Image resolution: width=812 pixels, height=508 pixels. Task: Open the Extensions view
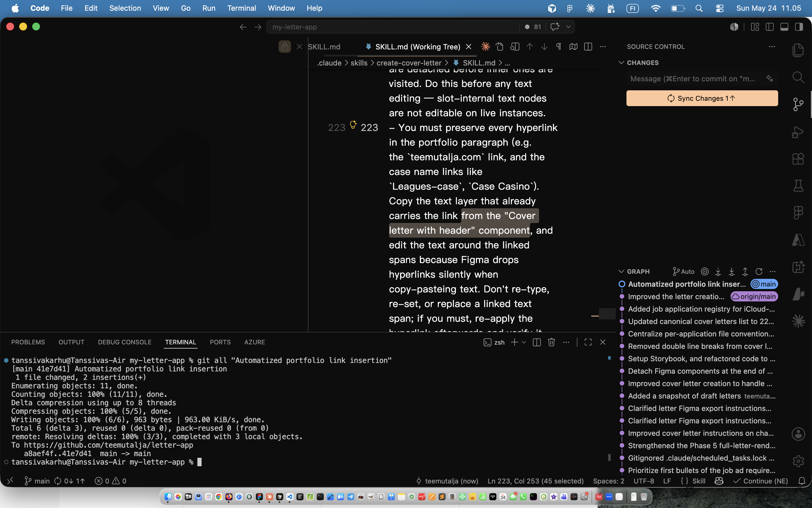point(798,159)
